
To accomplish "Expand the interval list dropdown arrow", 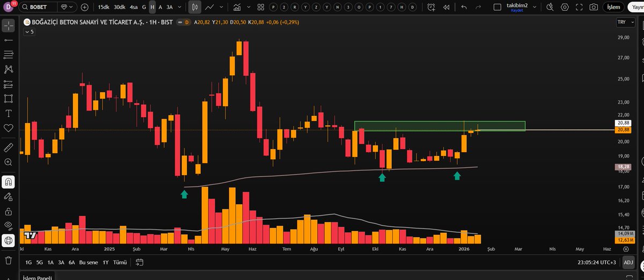I will click(179, 7).
